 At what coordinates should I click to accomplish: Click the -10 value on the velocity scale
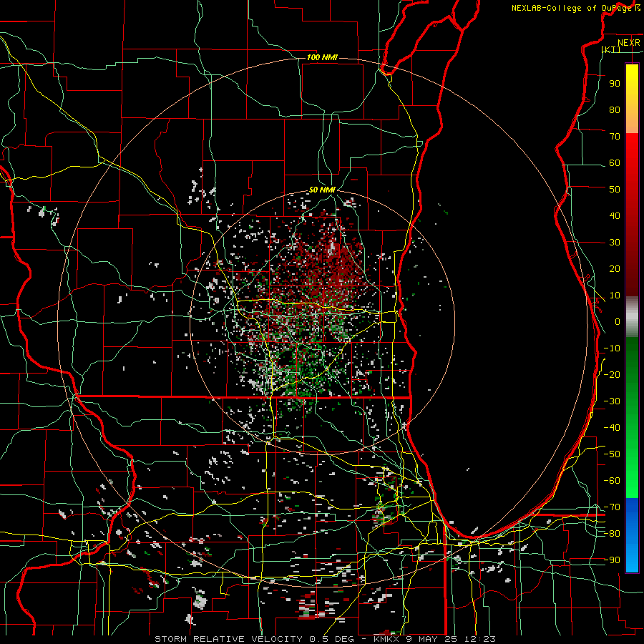coord(612,348)
